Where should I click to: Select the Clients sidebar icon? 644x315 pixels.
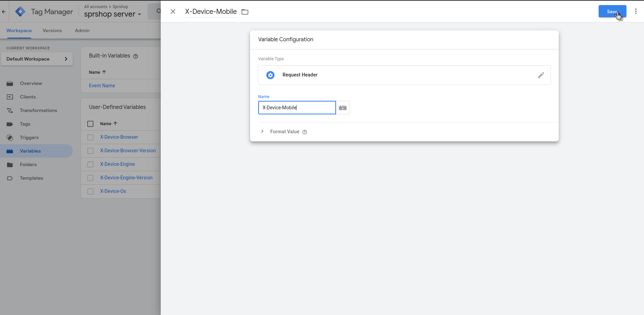(x=10, y=97)
